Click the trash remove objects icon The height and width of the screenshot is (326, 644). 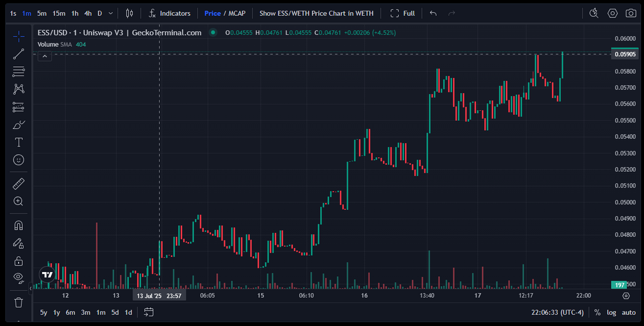19,303
